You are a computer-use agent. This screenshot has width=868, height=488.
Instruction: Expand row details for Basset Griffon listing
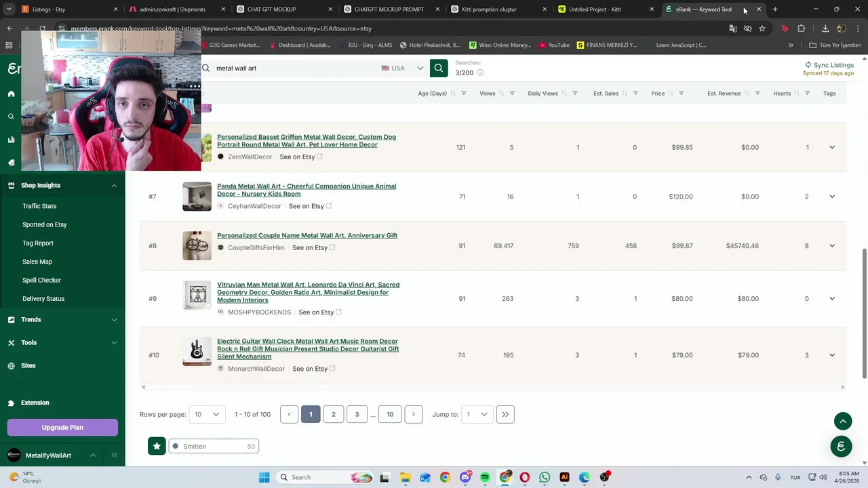[x=832, y=147]
